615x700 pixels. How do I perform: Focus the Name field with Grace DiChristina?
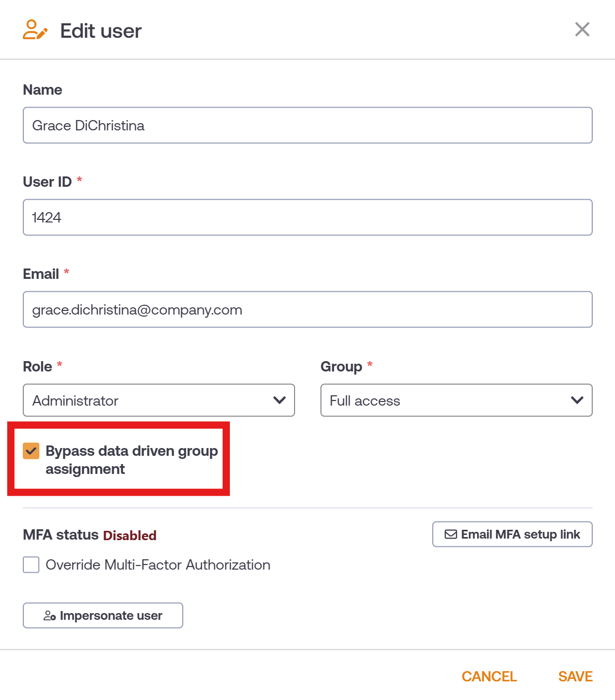[307, 125]
